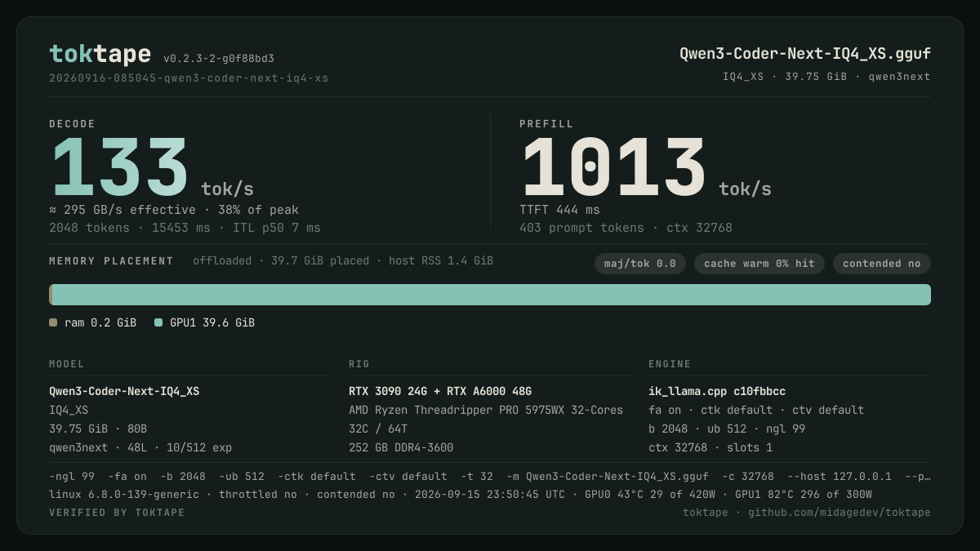Click the GPU1 legend color swatch
Screen dimensions: 980x551
point(158,322)
